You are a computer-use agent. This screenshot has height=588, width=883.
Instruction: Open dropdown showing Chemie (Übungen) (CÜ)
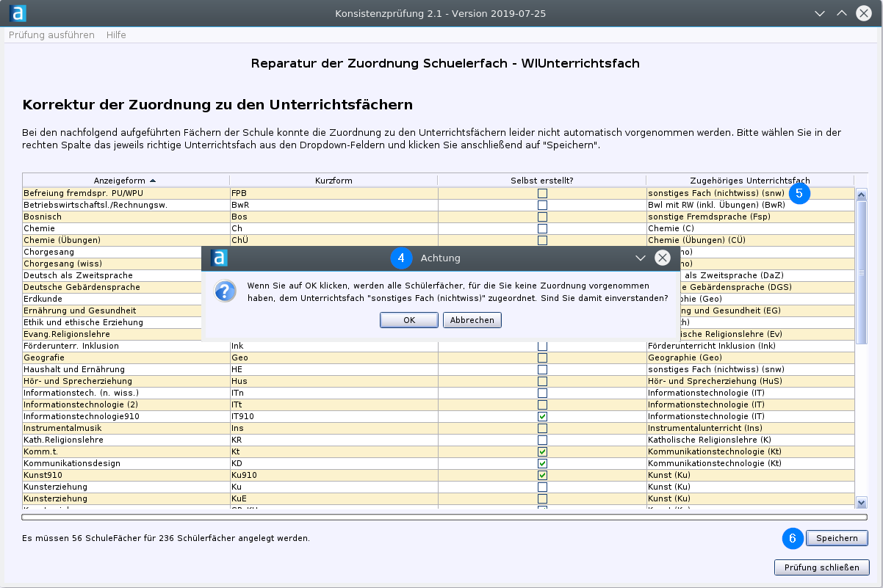click(750, 240)
